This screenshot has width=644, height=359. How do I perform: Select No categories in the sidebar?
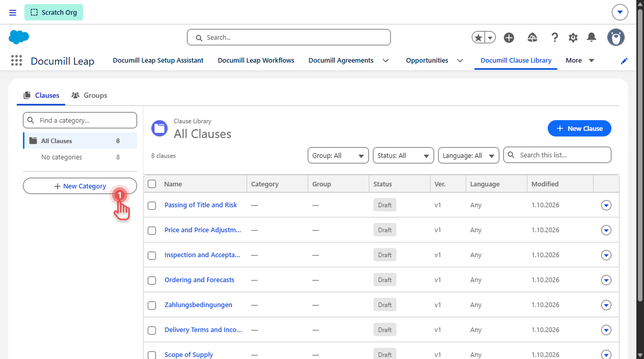click(80, 157)
